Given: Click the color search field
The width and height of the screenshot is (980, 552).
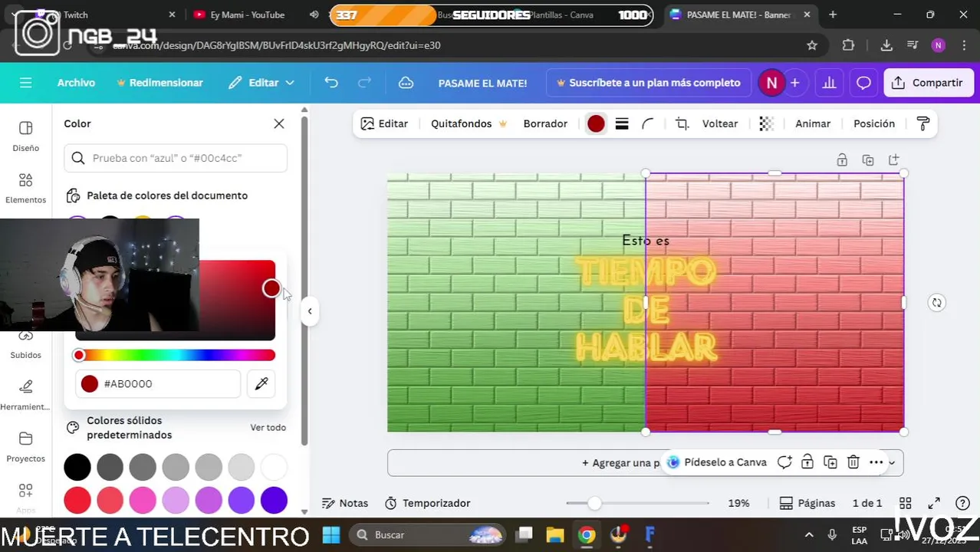Looking at the screenshot, I should (176, 158).
